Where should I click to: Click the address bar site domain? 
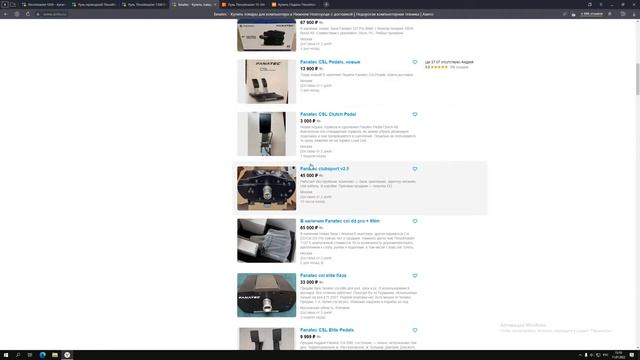pos(55,14)
